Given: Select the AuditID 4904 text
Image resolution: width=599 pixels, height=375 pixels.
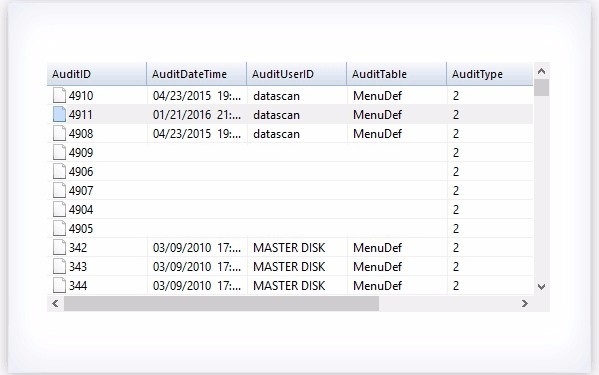Looking at the screenshot, I should 81,210.
